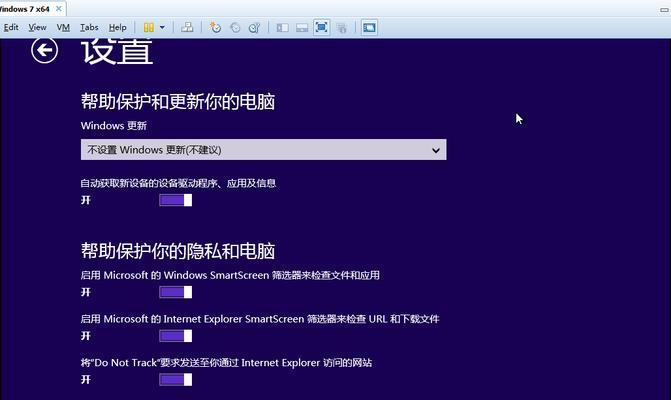Click the back arrow beside 设置
The image size is (671, 400).
point(45,50)
